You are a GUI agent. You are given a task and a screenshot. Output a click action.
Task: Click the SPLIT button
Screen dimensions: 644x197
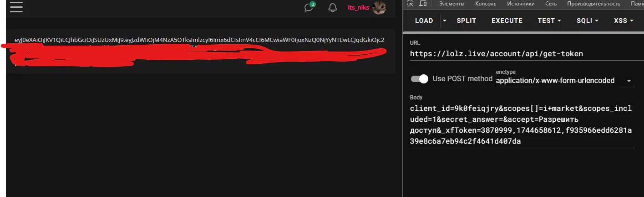click(467, 21)
